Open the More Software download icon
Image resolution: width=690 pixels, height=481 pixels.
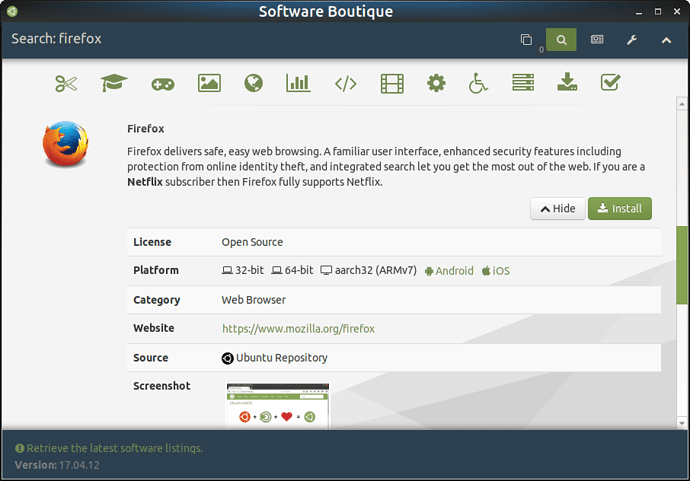[567, 82]
